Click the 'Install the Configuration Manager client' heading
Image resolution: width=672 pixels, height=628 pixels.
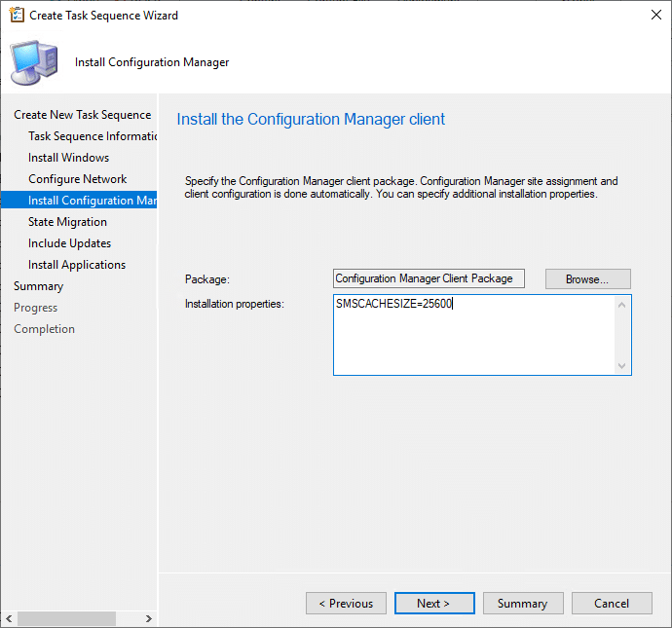(311, 119)
